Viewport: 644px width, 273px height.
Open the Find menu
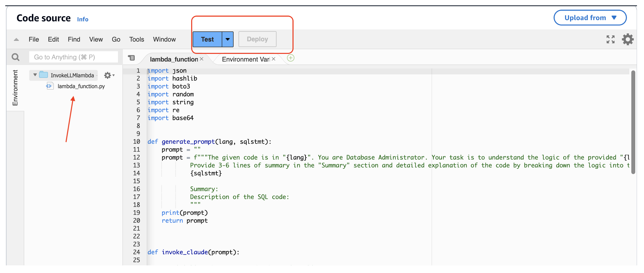pyautogui.click(x=74, y=39)
